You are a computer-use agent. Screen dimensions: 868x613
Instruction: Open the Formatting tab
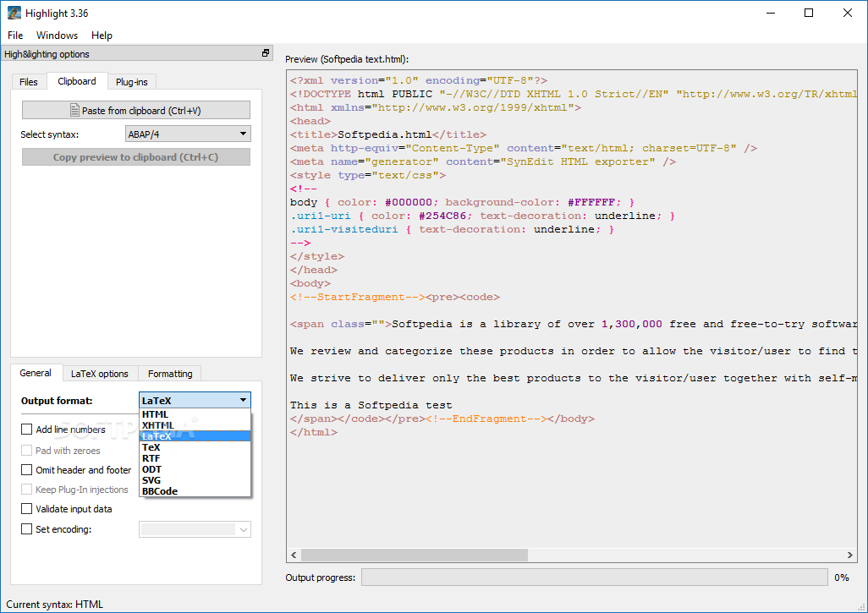tap(170, 374)
